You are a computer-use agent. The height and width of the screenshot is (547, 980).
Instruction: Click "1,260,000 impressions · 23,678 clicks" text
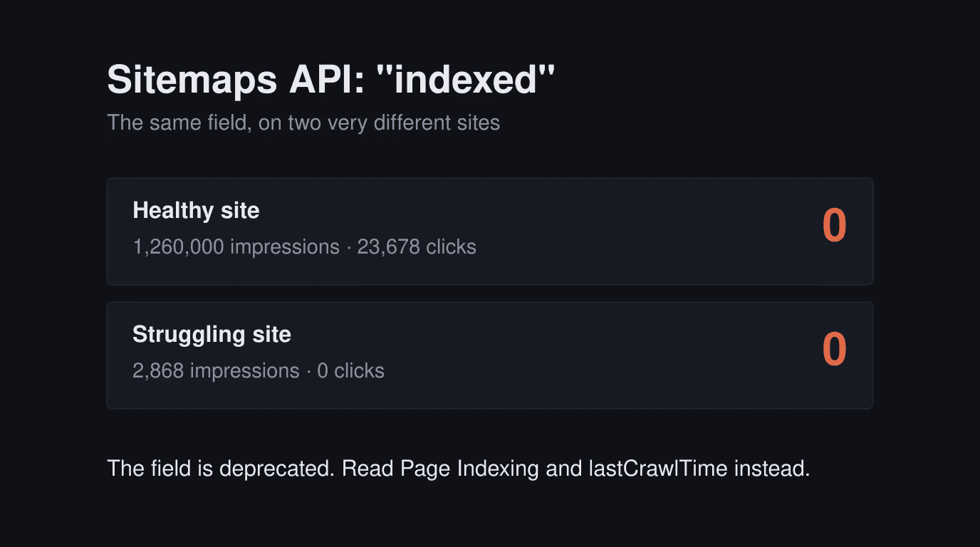click(304, 247)
